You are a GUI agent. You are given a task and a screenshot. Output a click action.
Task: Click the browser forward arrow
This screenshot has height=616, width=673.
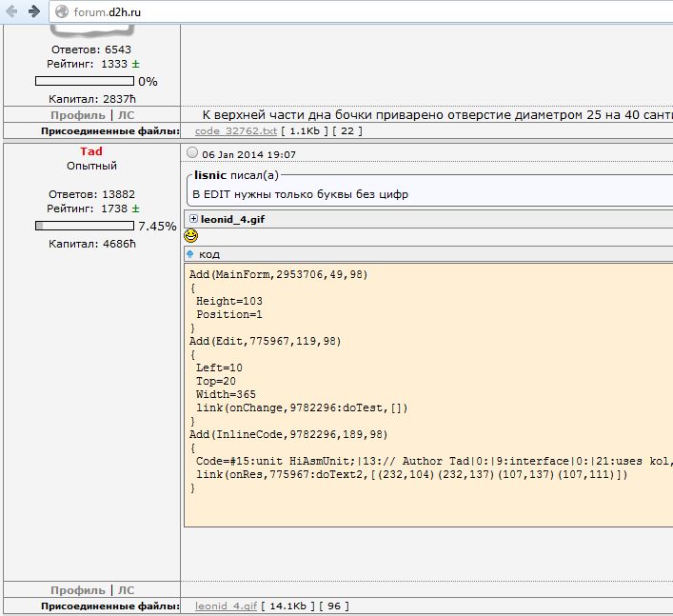[33, 12]
